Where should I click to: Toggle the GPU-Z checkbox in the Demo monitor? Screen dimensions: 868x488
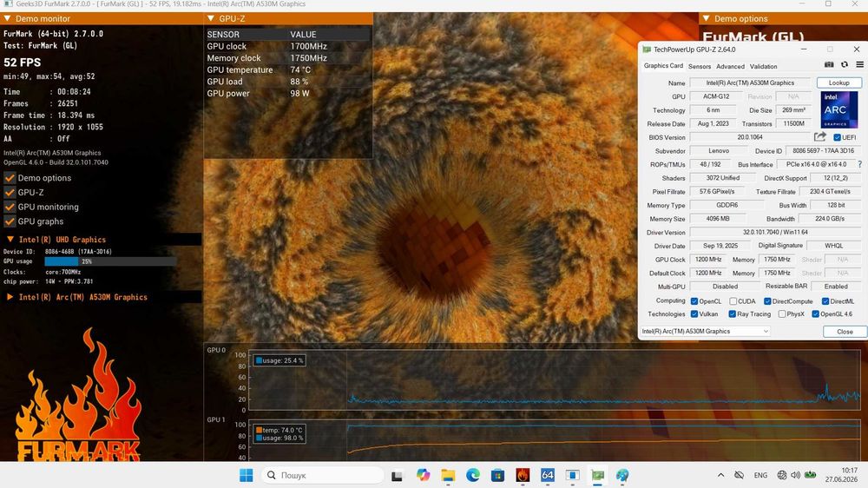[x=10, y=192]
